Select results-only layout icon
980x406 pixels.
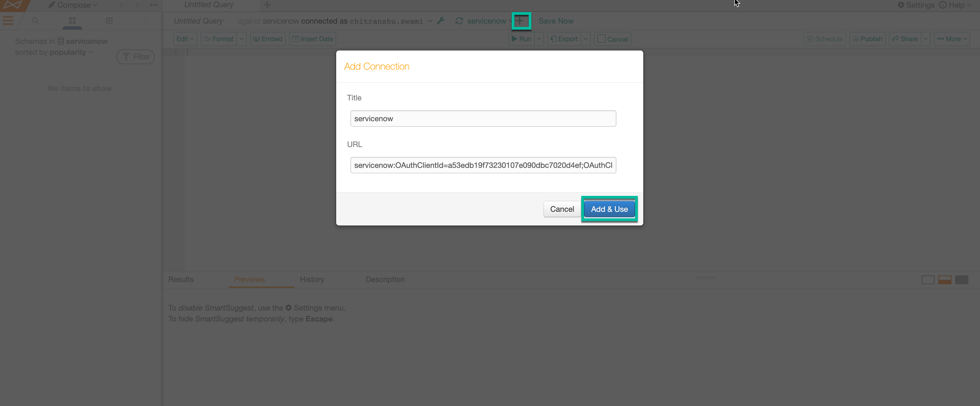[961, 280]
